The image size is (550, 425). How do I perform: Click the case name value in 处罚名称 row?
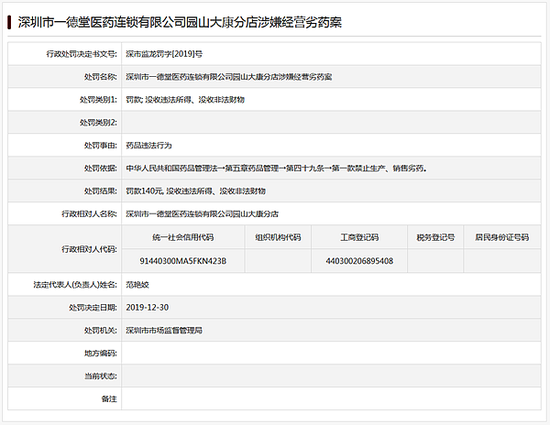[x=229, y=77]
